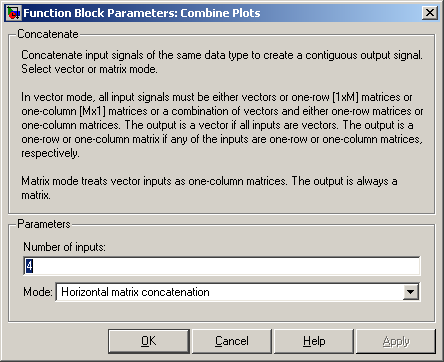Click the Number of inputs text field

click(x=222, y=266)
